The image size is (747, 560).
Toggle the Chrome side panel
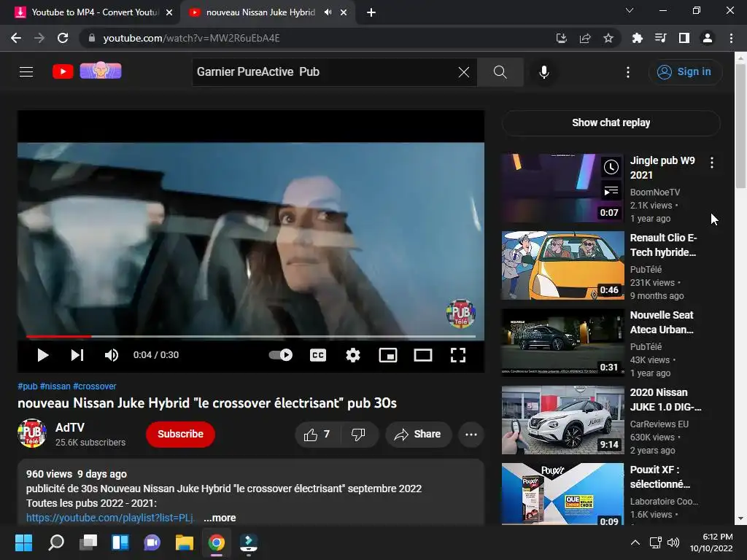point(684,38)
